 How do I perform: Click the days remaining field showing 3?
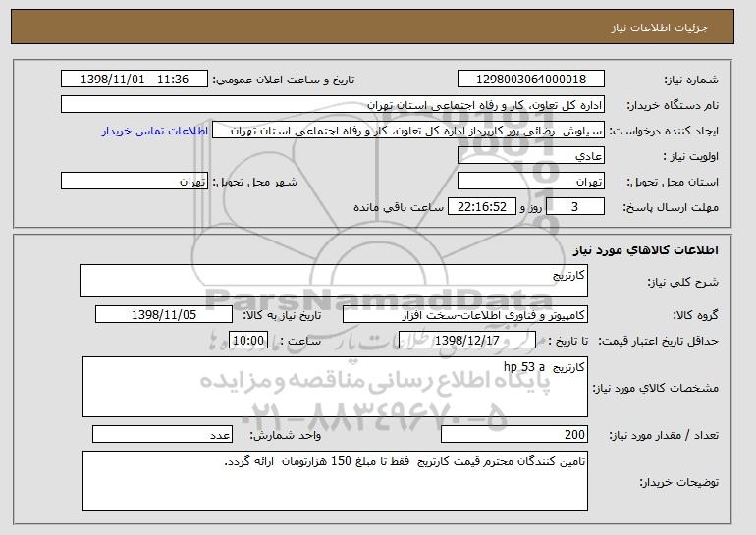pyautogui.click(x=575, y=207)
